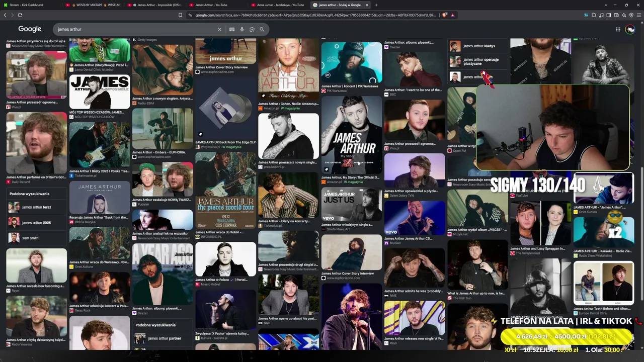Click 'What is James Arthur up to now...'
This screenshot has height=362, width=644.
[476, 293]
